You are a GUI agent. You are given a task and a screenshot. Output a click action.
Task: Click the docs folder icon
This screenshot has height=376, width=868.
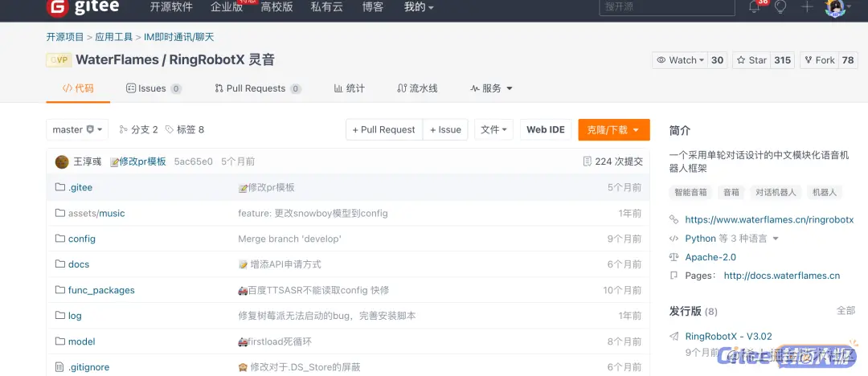point(59,264)
